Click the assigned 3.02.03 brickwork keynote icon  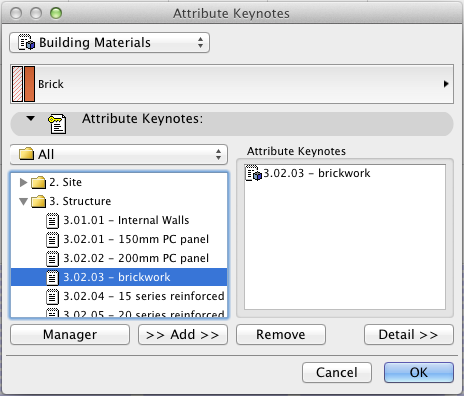point(253,173)
